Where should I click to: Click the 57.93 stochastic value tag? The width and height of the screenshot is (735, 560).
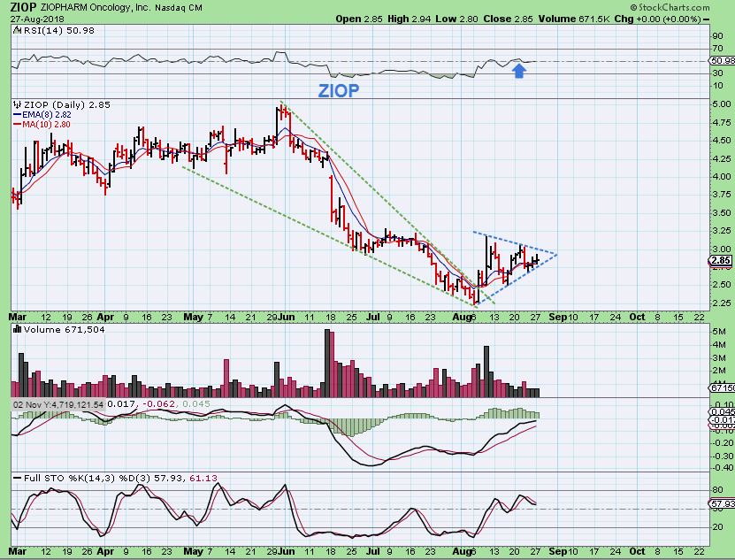[723, 504]
